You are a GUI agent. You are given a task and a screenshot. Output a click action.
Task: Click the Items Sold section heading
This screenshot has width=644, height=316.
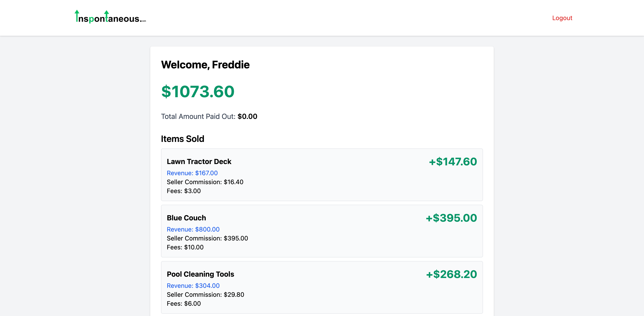click(182, 139)
